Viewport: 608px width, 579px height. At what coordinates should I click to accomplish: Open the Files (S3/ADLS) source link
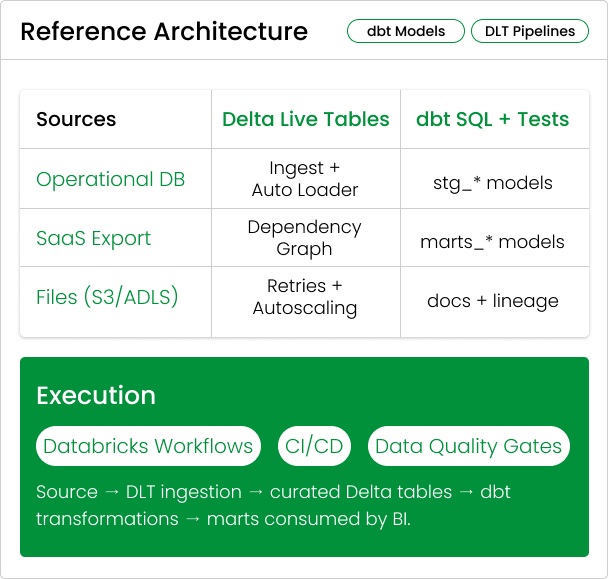(x=107, y=297)
